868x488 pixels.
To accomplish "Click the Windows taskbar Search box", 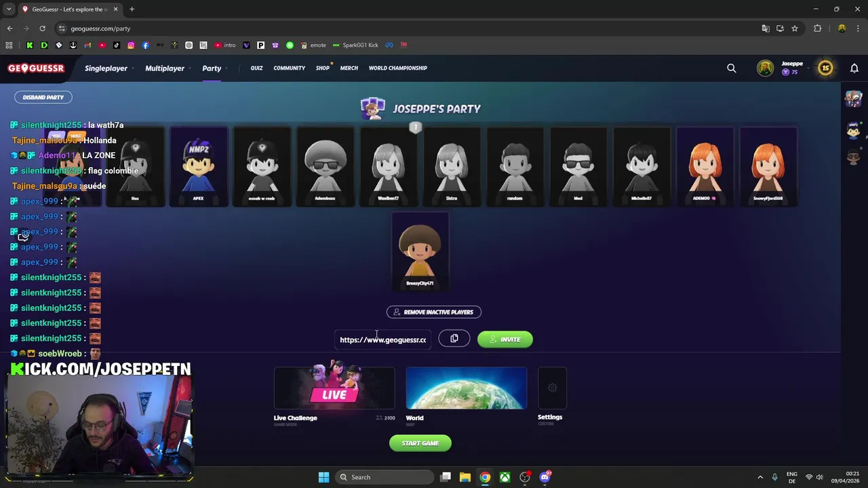I will pos(384,477).
